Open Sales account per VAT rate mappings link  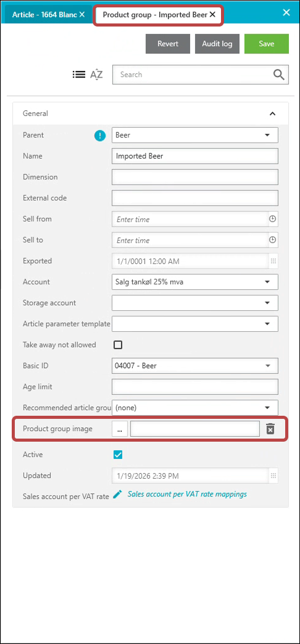187,494
